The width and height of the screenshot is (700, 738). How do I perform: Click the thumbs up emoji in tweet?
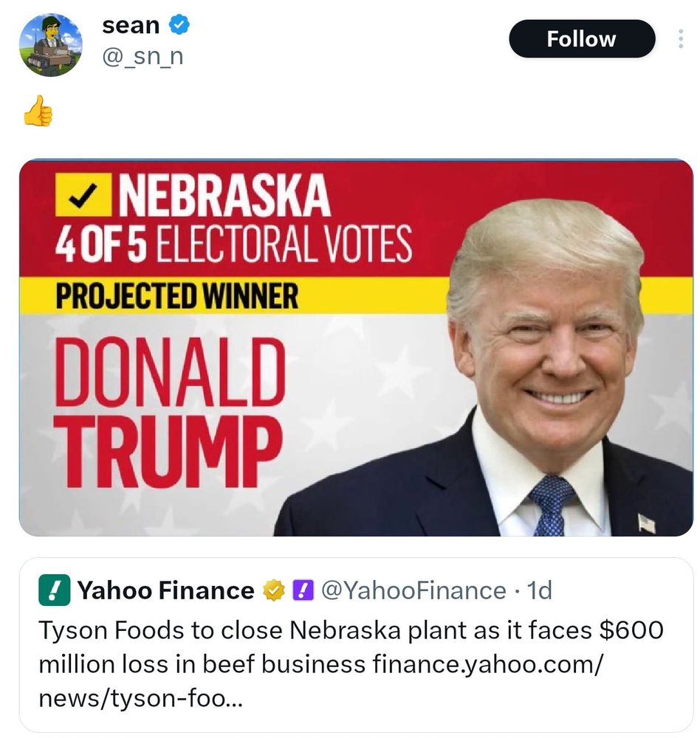(x=38, y=111)
